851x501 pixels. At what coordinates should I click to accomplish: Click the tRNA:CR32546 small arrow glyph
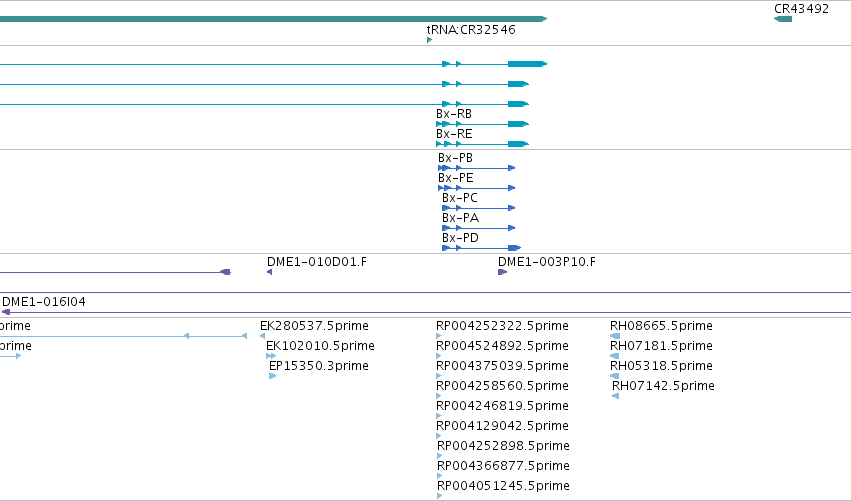point(429,40)
